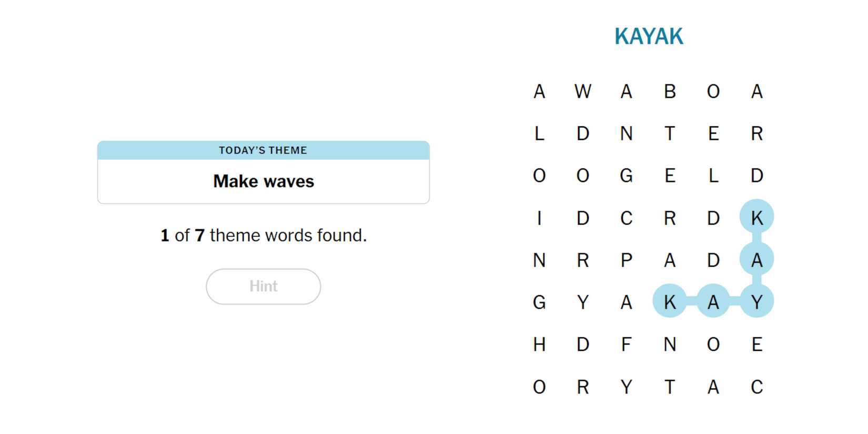Tap the letter T in the second row

tap(670, 134)
